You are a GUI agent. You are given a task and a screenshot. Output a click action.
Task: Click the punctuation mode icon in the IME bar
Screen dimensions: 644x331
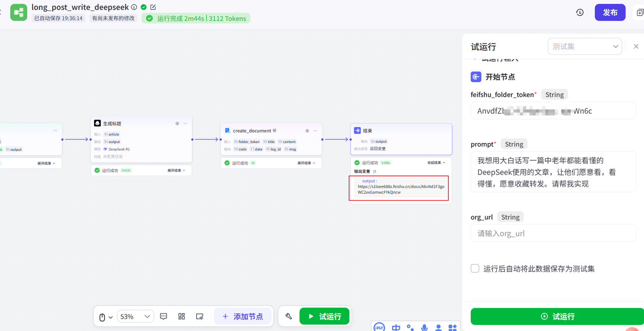411,328
